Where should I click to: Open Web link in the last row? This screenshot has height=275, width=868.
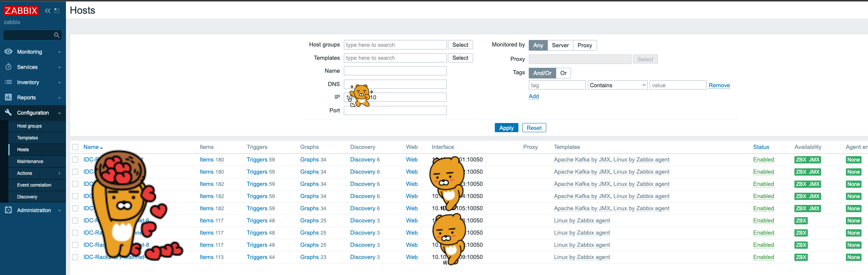pyautogui.click(x=412, y=257)
